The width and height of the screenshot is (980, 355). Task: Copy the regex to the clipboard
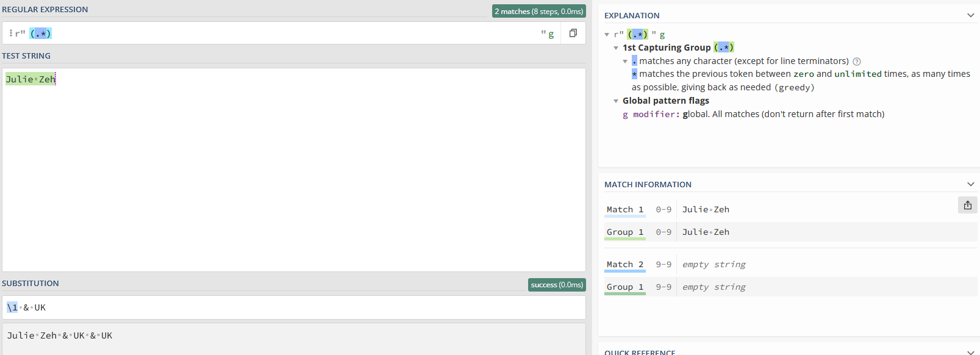[573, 34]
